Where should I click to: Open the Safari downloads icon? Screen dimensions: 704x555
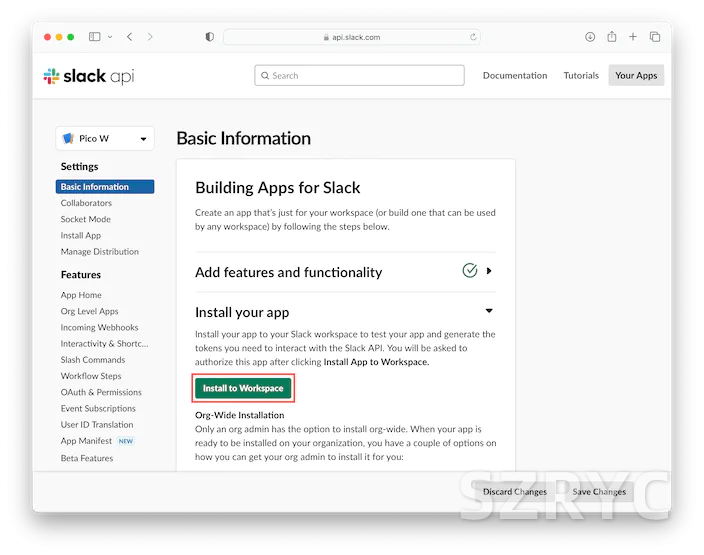[x=590, y=37]
